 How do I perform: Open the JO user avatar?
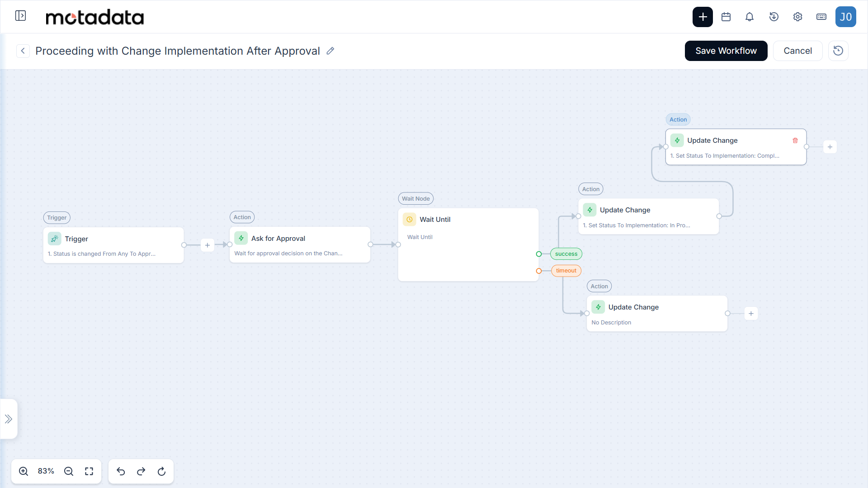[x=846, y=17]
